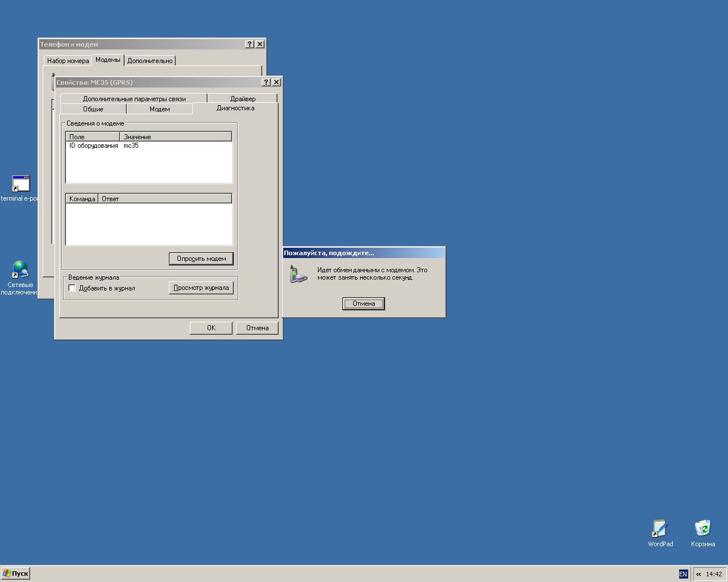Click the Просмотр журнала button
The width and height of the screenshot is (728, 582).
[201, 288]
